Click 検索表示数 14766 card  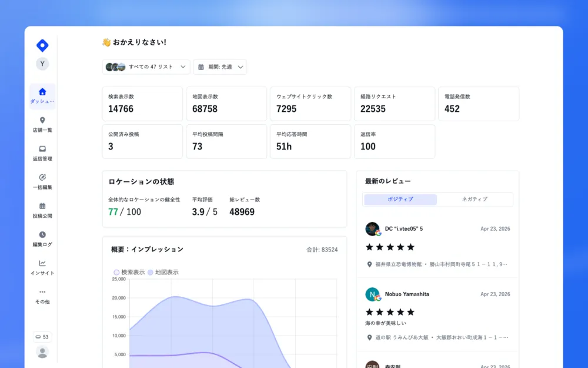pyautogui.click(x=142, y=104)
